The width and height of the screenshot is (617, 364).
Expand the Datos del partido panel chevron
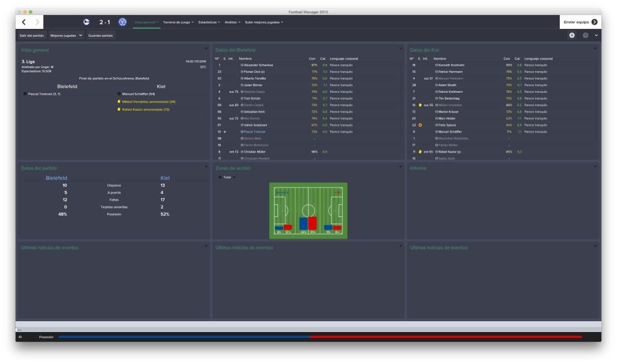pos(206,167)
